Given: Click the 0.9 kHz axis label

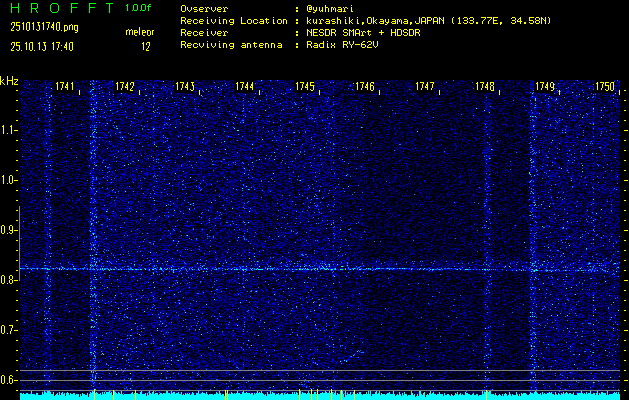Looking at the screenshot, I should (7, 230).
